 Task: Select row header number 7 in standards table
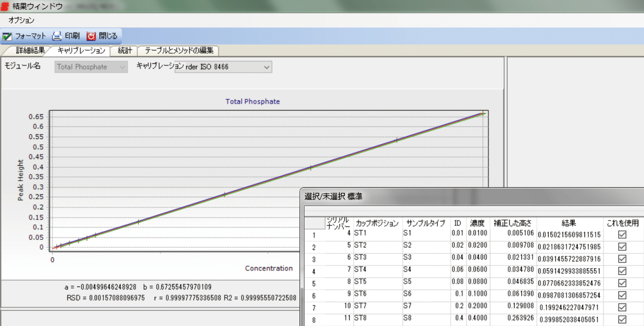(x=314, y=308)
